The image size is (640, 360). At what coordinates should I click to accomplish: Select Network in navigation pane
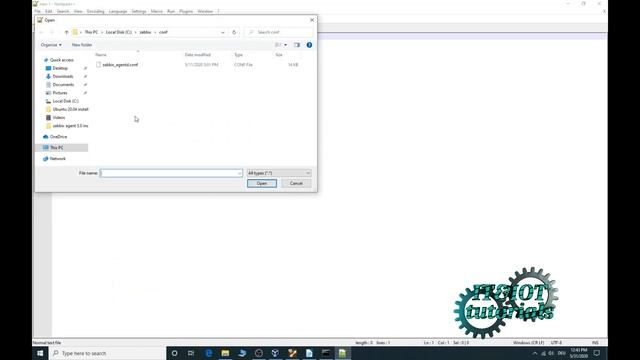pos(57,159)
